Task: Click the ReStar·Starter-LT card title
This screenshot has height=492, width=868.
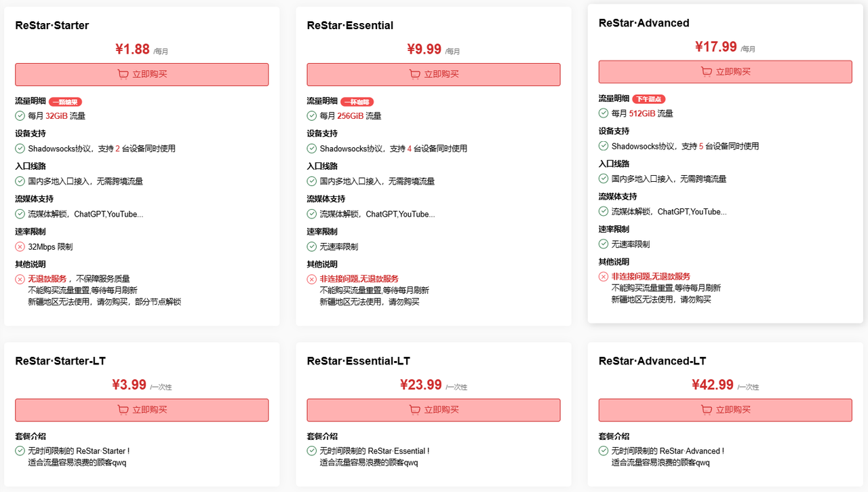Action: point(60,361)
